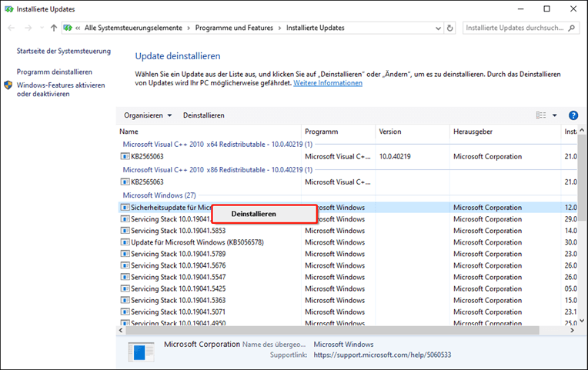Refresh the Installierte Updates view

click(x=450, y=28)
